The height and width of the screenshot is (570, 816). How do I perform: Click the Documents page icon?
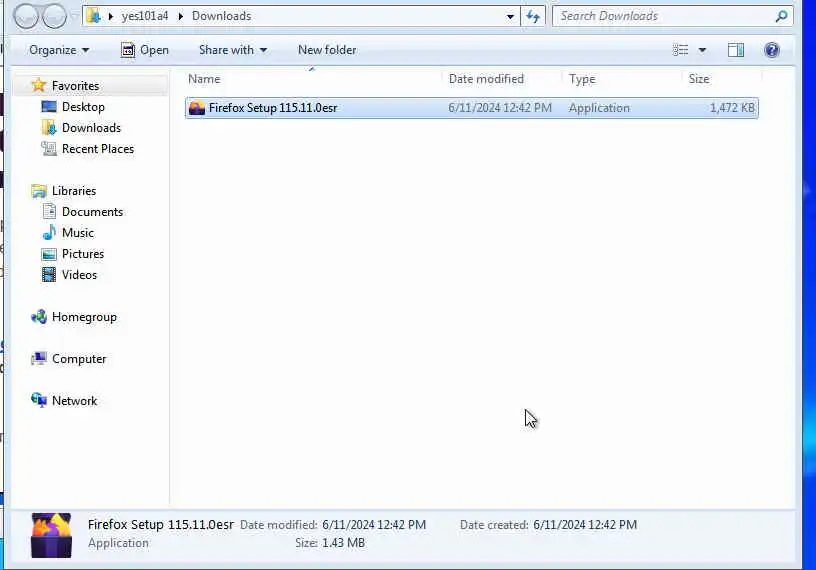click(x=49, y=211)
